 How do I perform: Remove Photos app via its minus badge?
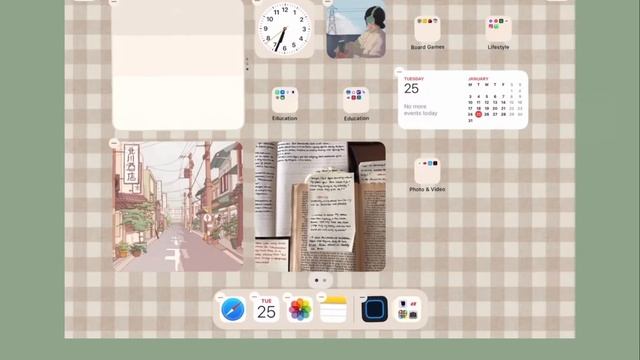point(288,297)
